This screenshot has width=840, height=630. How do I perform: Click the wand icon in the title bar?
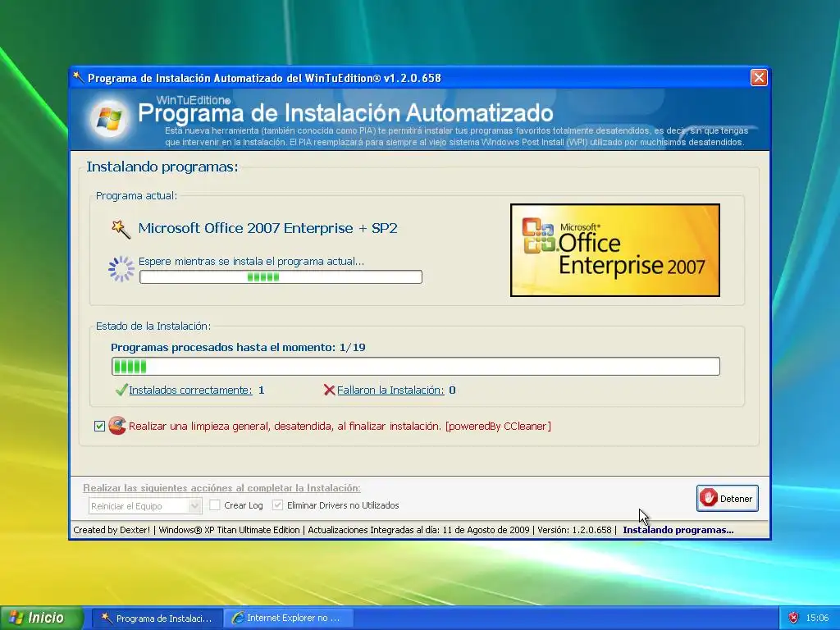click(78, 78)
